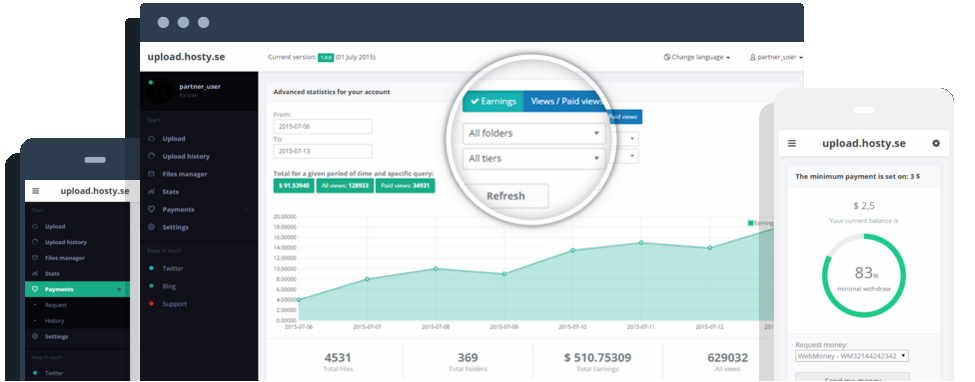Click the $ 2,5 balance in right phone

864,205
